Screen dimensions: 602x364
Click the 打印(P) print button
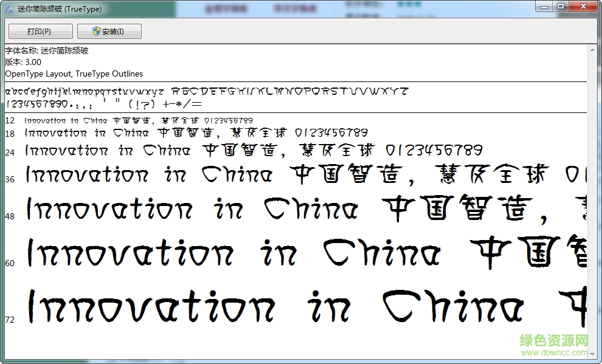pos(40,32)
